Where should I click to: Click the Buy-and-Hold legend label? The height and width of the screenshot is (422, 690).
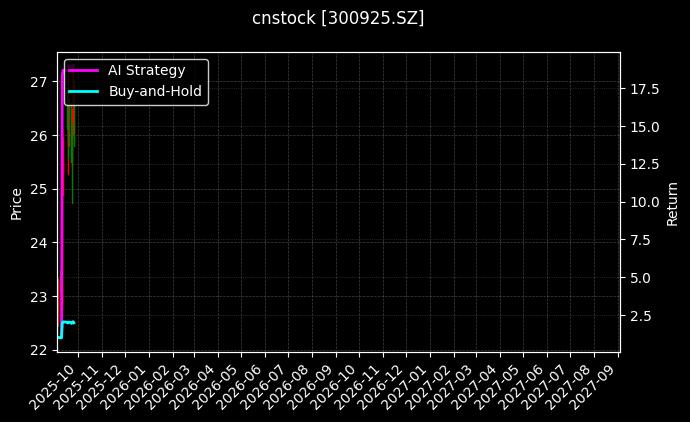155,91
